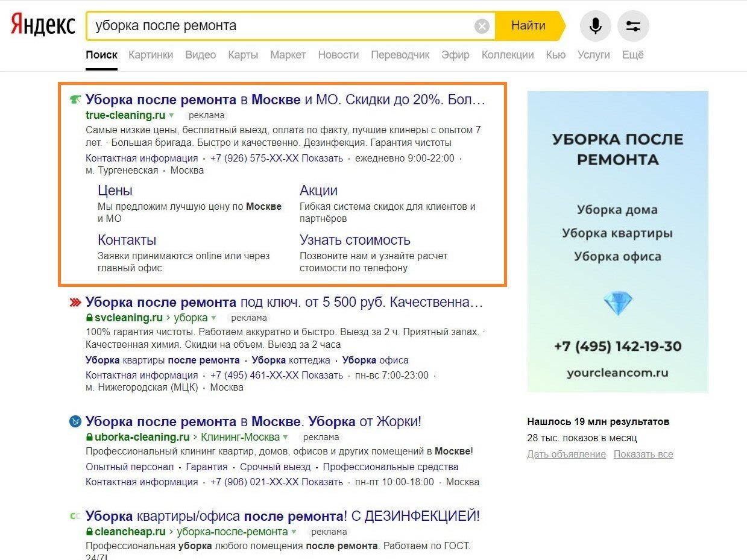Open Контактная информация for svcleaning.ru
Image resolution: width=747 pixels, height=560 pixels.
pyautogui.click(x=142, y=376)
